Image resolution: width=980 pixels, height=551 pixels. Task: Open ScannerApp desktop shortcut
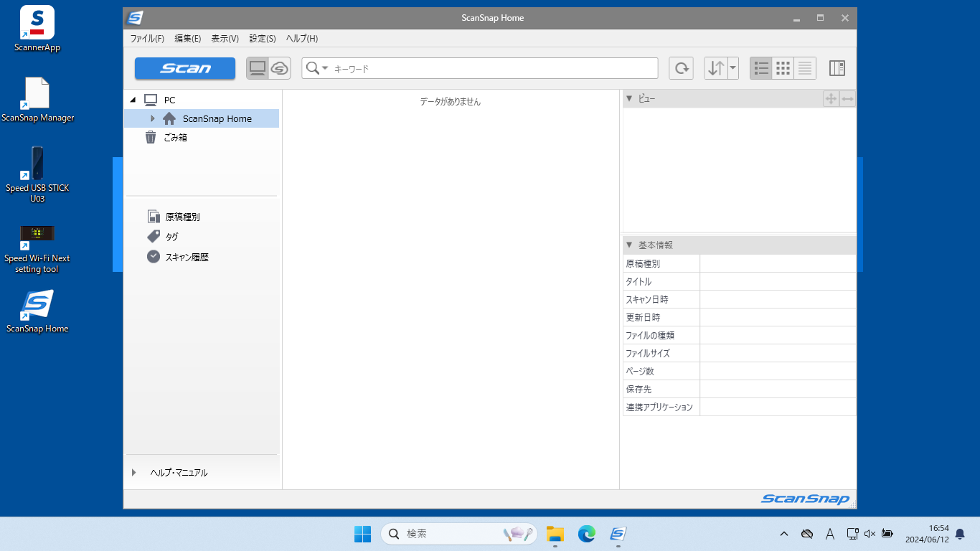click(37, 29)
